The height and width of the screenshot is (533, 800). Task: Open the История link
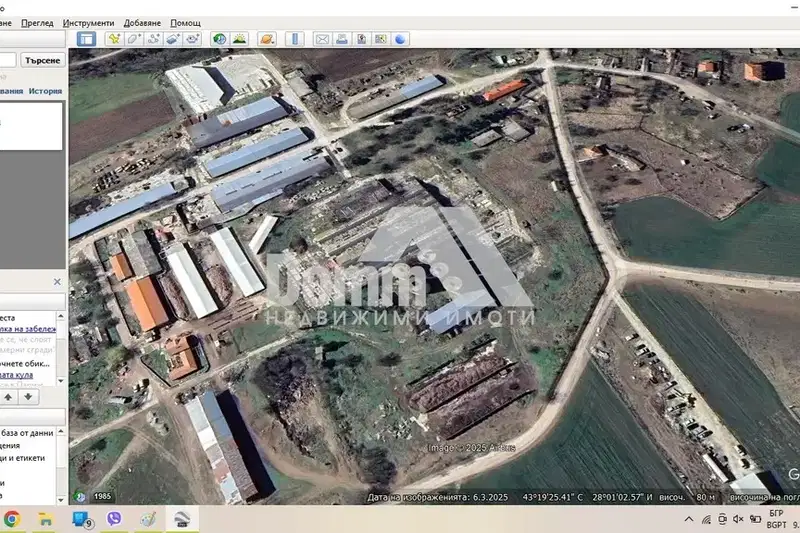(45, 91)
